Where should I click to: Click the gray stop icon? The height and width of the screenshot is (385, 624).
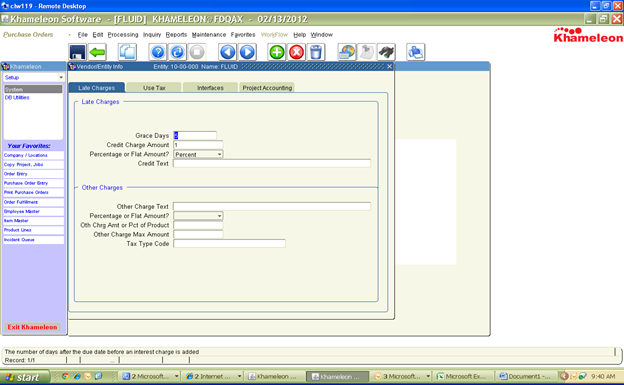pyautogui.click(x=197, y=52)
